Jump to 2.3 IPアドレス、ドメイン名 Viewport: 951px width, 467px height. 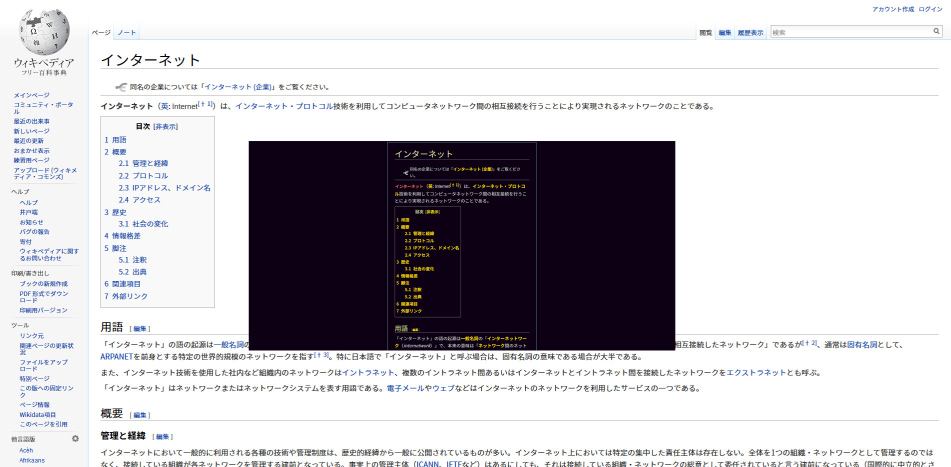[164, 188]
